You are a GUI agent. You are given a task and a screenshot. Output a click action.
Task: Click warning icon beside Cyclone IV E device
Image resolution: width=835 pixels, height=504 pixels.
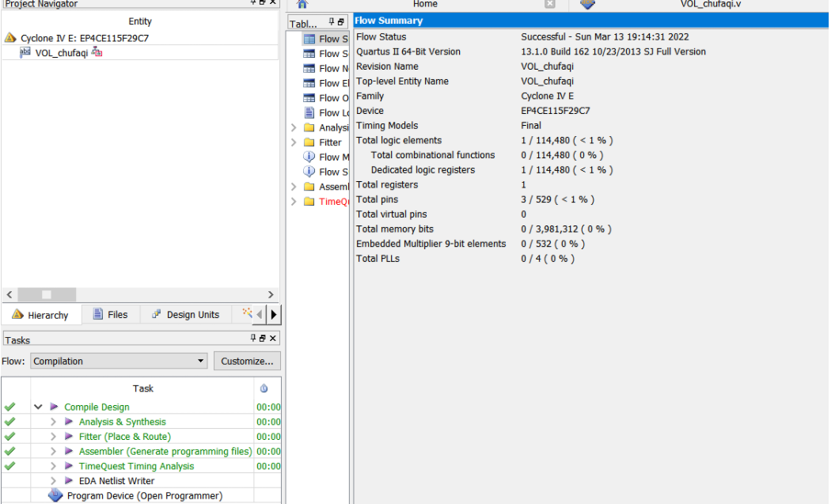point(10,38)
